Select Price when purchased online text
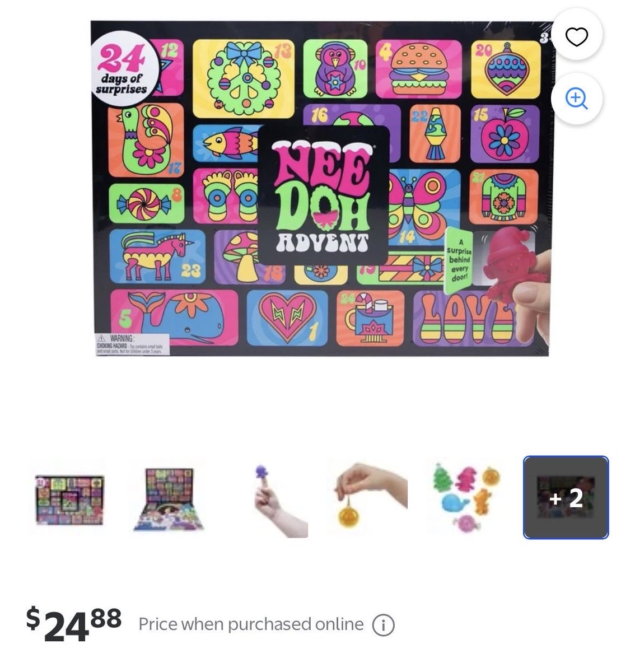This screenshot has width=635, height=672. (251, 624)
